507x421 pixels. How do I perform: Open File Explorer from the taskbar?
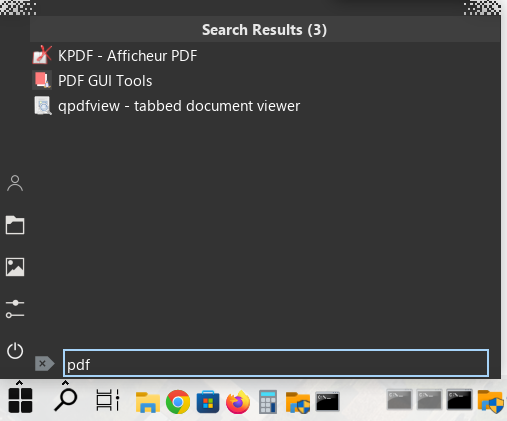coord(148,402)
